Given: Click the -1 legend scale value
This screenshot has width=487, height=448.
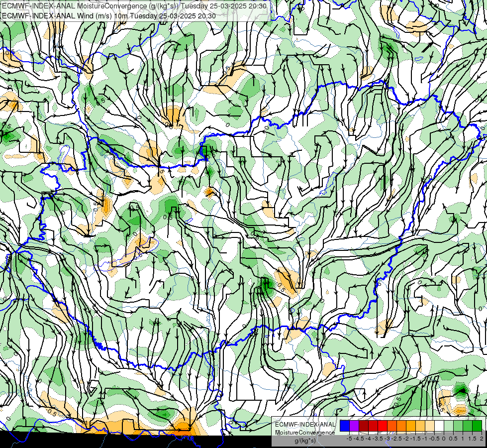Looking at the screenshot, I should (425, 439).
